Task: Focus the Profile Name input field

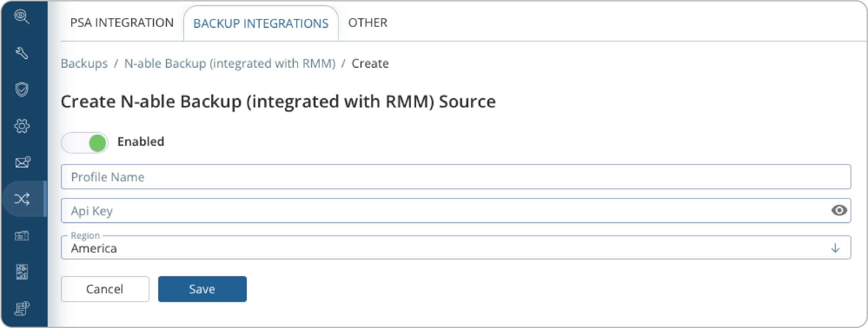Action: point(456,177)
